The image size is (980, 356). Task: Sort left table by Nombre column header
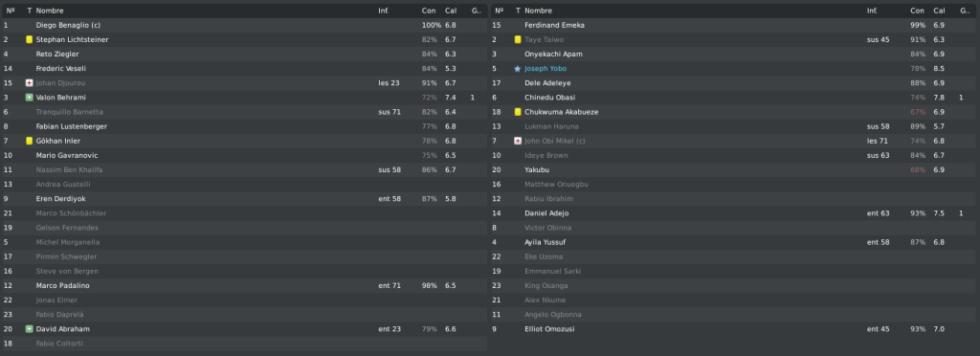[50, 11]
